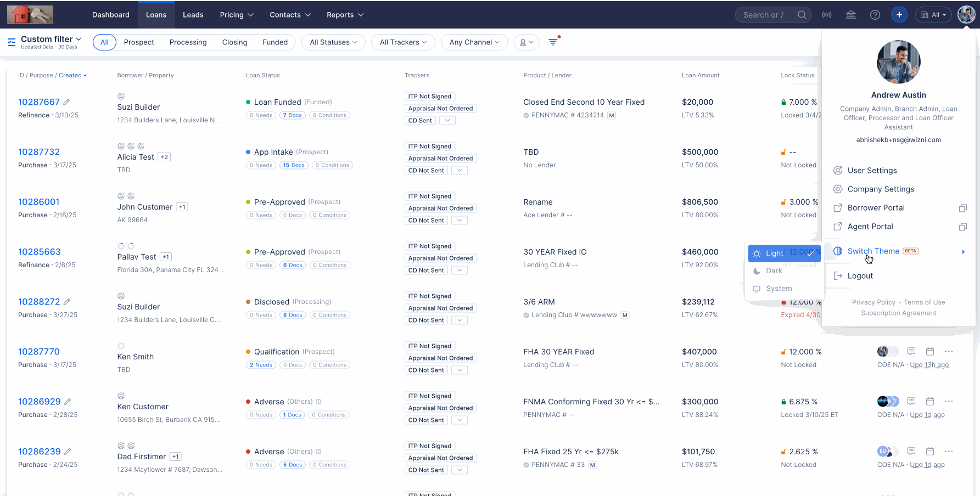
Task: Click 2 Needs badge for loan 10287770
Action: [261, 365]
